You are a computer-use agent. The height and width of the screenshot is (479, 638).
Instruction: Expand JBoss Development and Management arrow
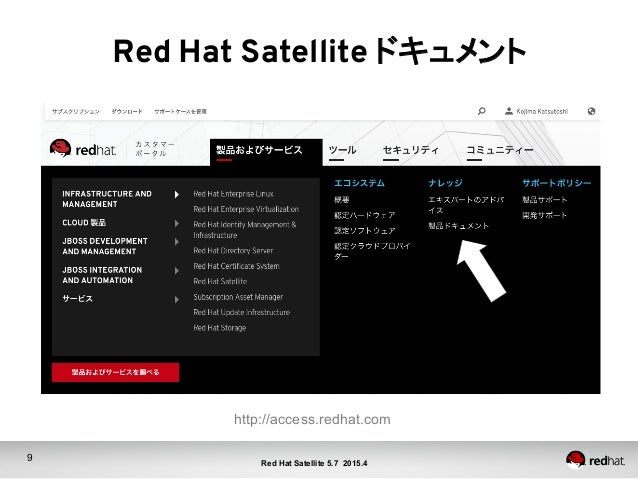177,242
